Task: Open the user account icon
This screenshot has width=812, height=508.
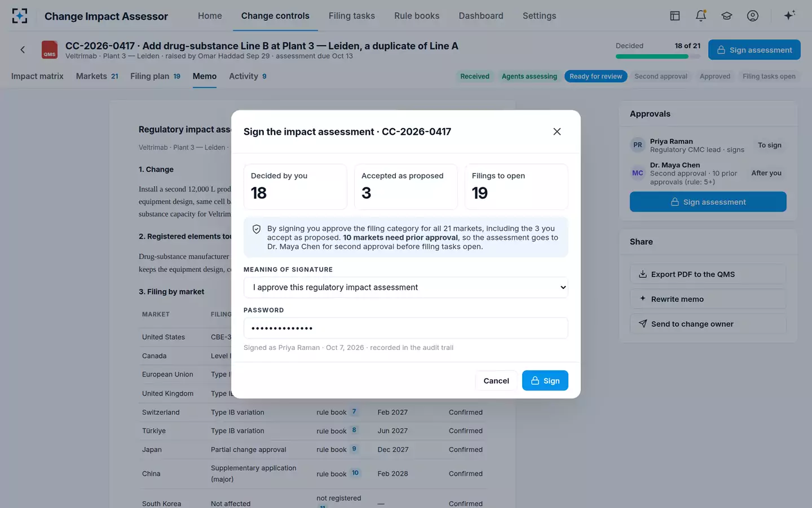Action: pyautogui.click(x=753, y=16)
